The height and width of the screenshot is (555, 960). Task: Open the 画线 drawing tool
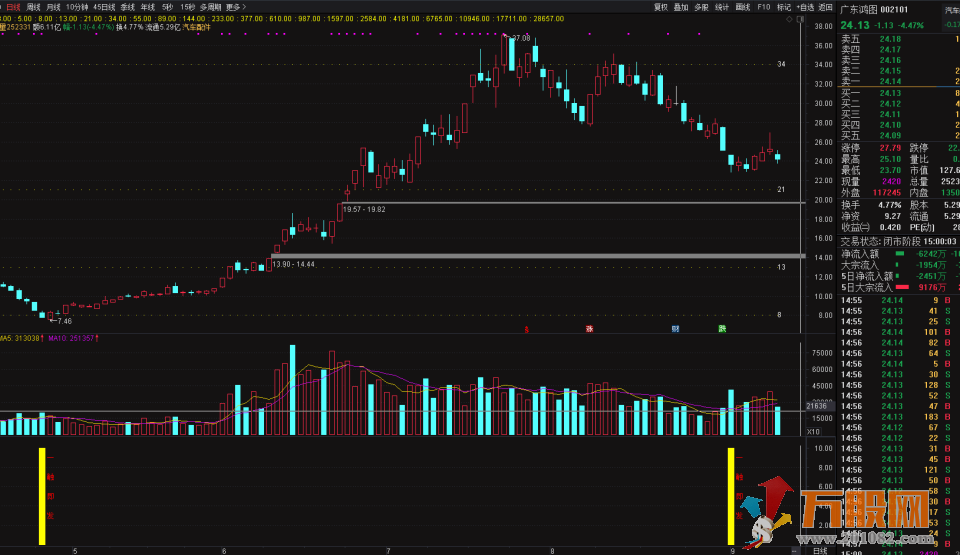[x=742, y=7]
